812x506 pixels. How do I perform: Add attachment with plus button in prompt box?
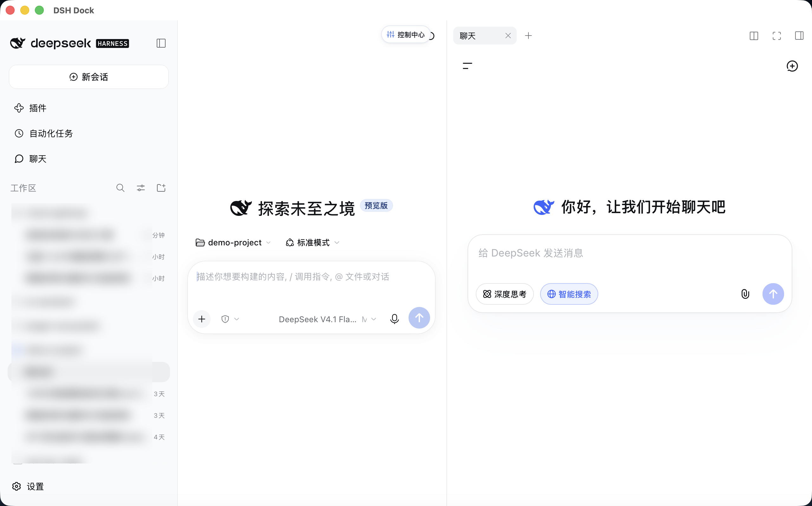tap(202, 319)
